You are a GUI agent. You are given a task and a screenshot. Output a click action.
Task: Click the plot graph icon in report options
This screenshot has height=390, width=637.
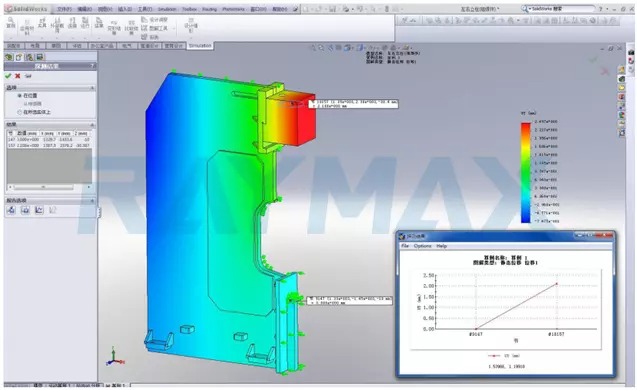[39, 210]
